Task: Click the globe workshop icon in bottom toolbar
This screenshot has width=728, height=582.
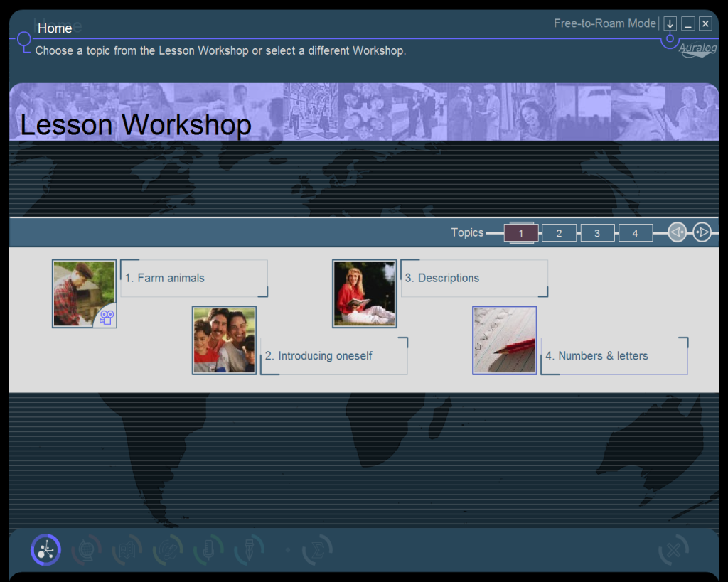Action: coord(86,550)
